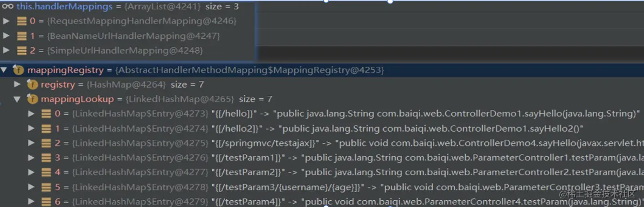Image resolution: width=644 pixels, height=207 pixels.
Task: Collapse the mappingLookup LinkedHashMap node
Action: pyautogui.click(x=17, y=99)
